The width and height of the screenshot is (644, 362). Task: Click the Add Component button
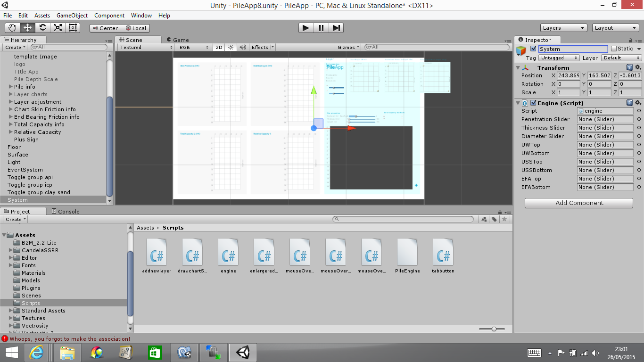point(579,203)
